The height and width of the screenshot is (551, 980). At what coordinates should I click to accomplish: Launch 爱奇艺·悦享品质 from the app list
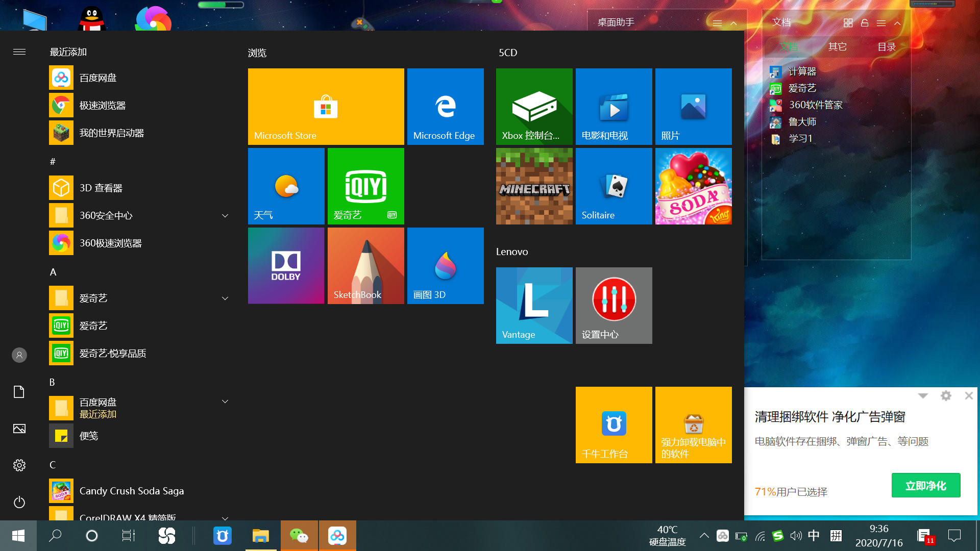tap(140, 353)
